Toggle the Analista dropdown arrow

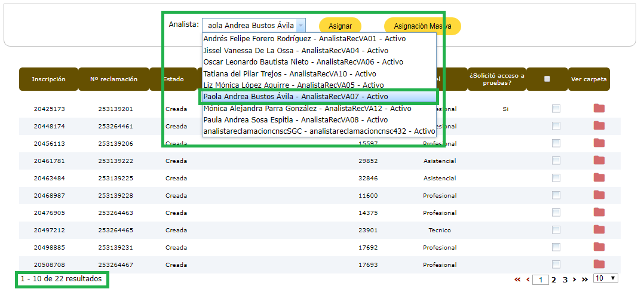tap(300, 26)
